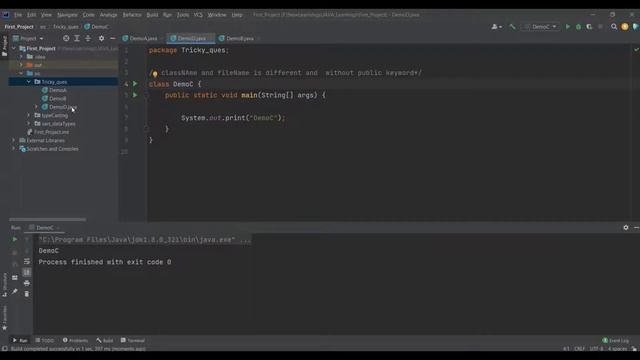The height and width of the screenshot is (360, 640).
Task: Hide Run panel with minus icon
Action: [636, 227]
